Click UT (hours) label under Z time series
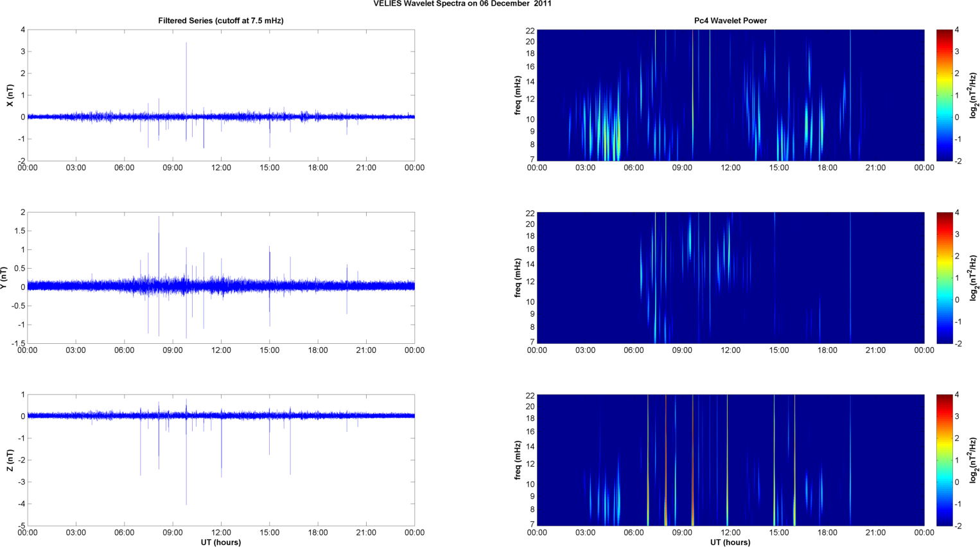The height and width of the screenshot is (547, 980). pos(220,543)
